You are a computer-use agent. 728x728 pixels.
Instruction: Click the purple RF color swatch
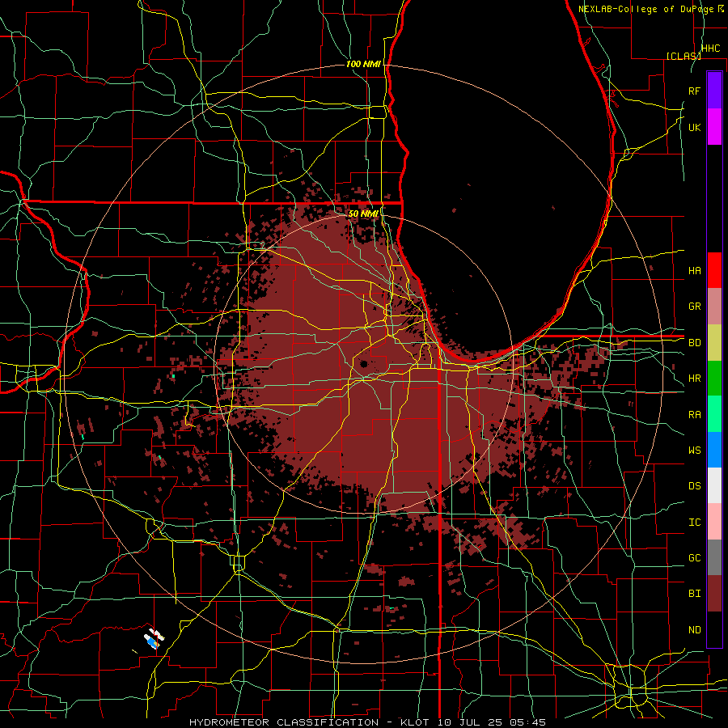[714, 91]
